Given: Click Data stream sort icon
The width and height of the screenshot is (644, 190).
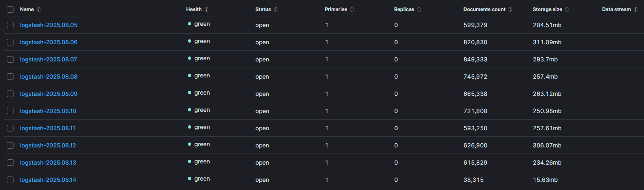Looking at the screenshot, I should (636, 9).
